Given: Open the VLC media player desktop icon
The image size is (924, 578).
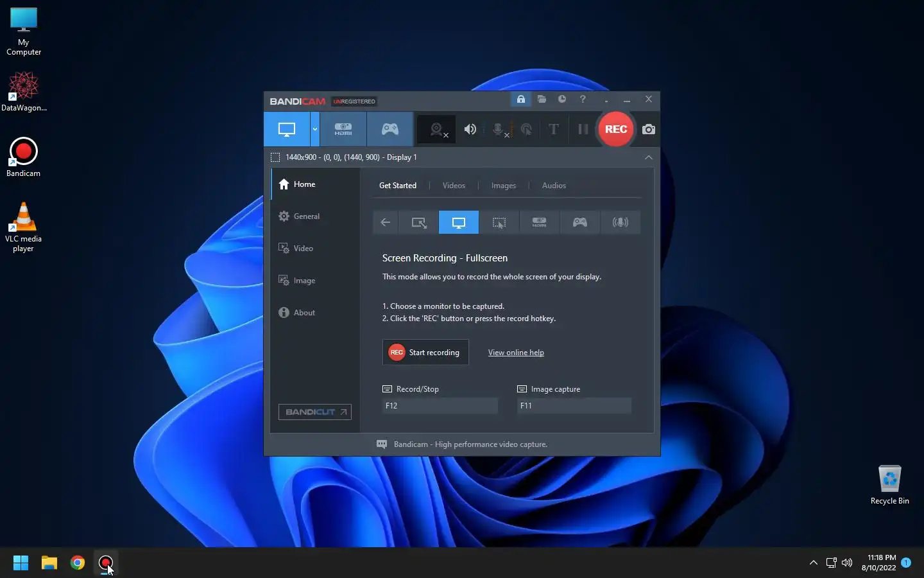Looking at the screenshot, I should click(24, 227).
